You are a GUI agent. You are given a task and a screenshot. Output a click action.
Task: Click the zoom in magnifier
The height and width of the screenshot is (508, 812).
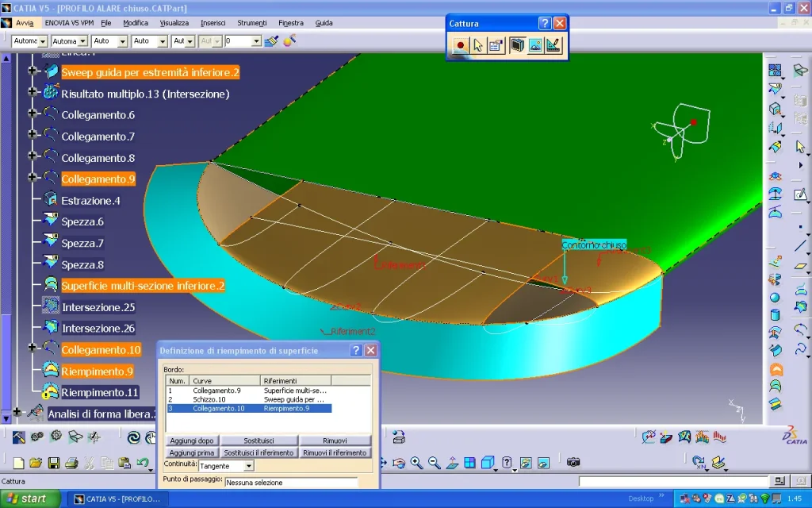[416, 463]
